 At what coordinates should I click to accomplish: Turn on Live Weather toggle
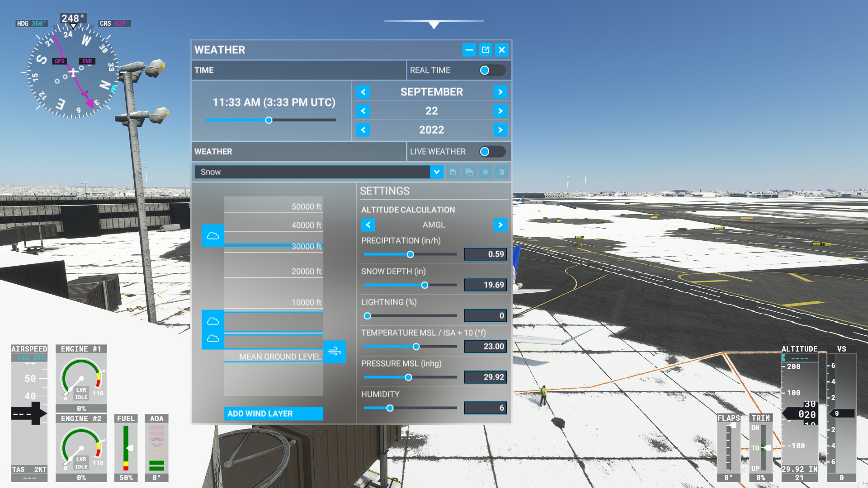[x=492, y=151]
